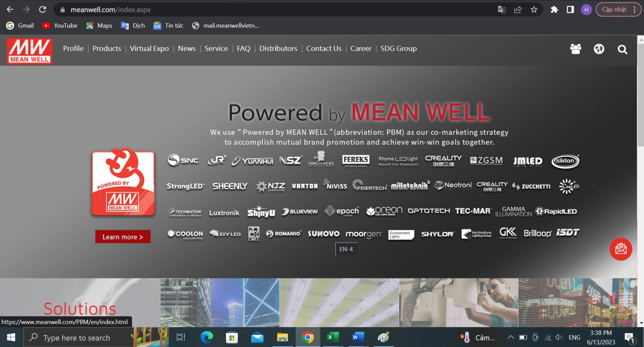Open the volume speaker tray icon
The image size is (644, 347).
click(x=559, y=338)
